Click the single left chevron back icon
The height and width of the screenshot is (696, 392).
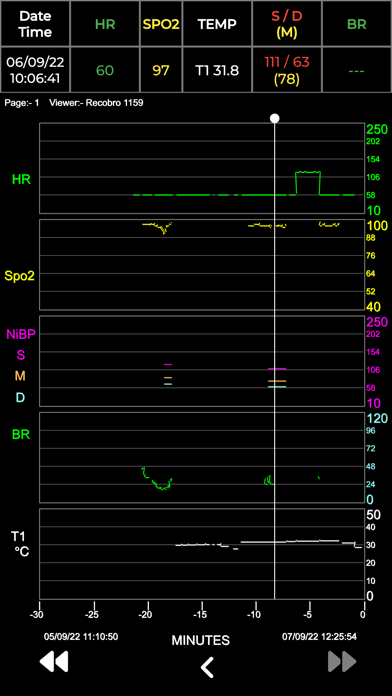tap(207, 667)
